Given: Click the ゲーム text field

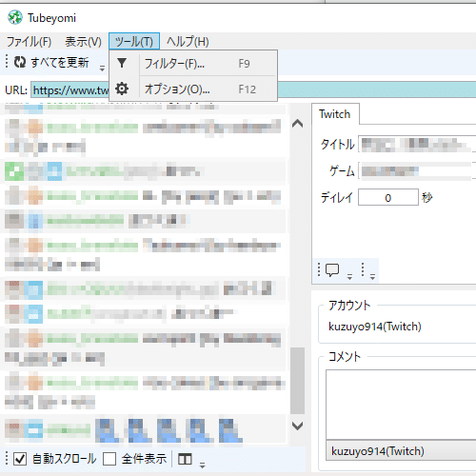Looking at the screenshot, I should [x=417, y=171].
